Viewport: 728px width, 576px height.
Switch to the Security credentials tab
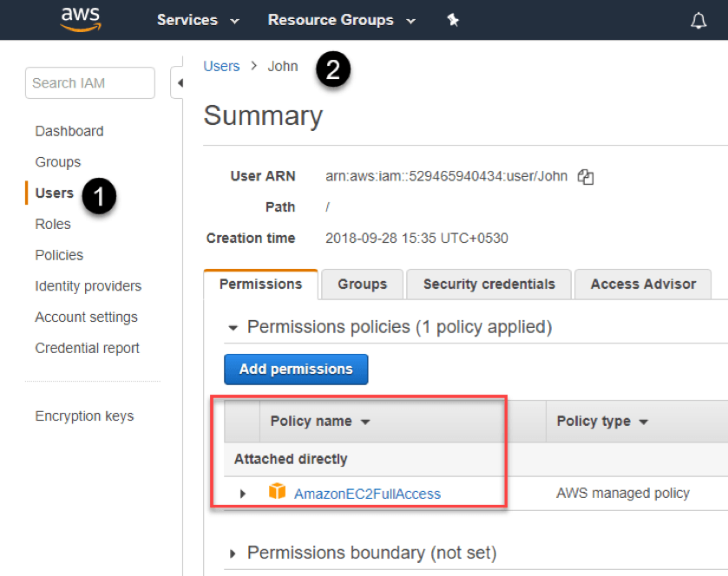tap(489, 285)
